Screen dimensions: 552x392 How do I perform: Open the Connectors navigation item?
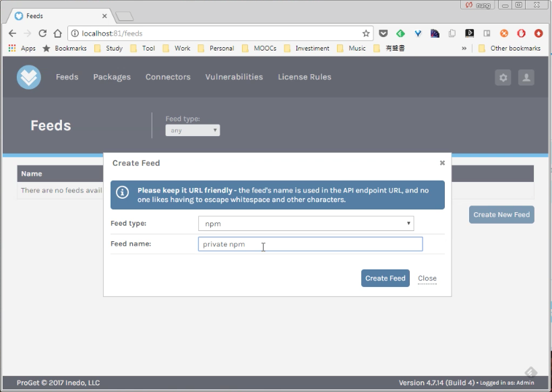pyautogui.click(x=168, y=77)
